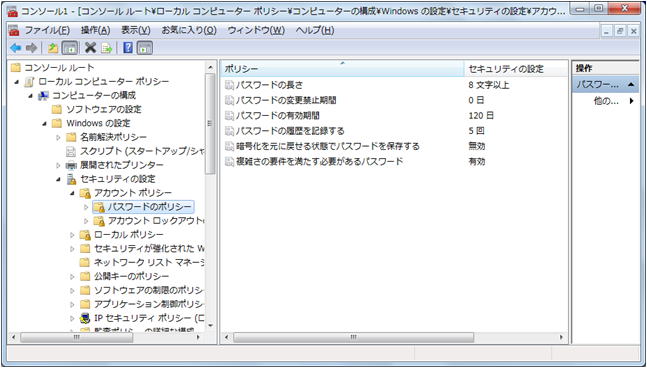Click the 暗号化を元に戻せる状態 policy icon
Screen dimensions: 647x368
(x=229, y=146)
